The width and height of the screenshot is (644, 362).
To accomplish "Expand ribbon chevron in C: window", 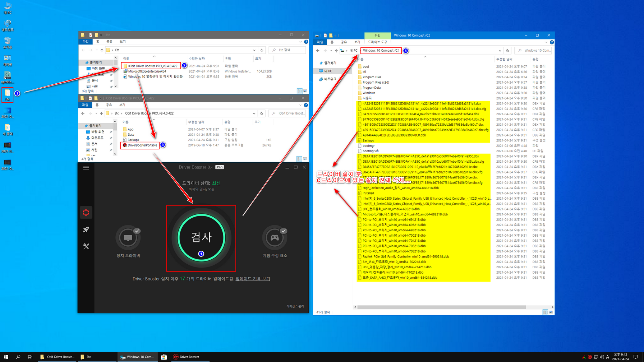I will (547, 42).
